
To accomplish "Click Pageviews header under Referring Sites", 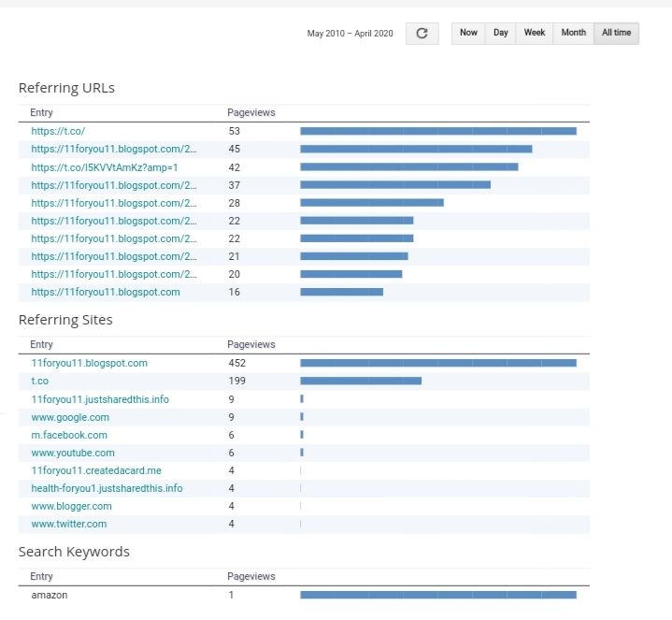I will pyautogui.click(x=251, y=345).
